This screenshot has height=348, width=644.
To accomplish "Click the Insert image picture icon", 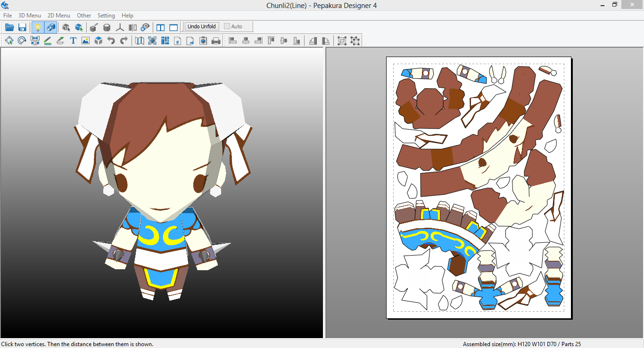I will click(85, 41).
